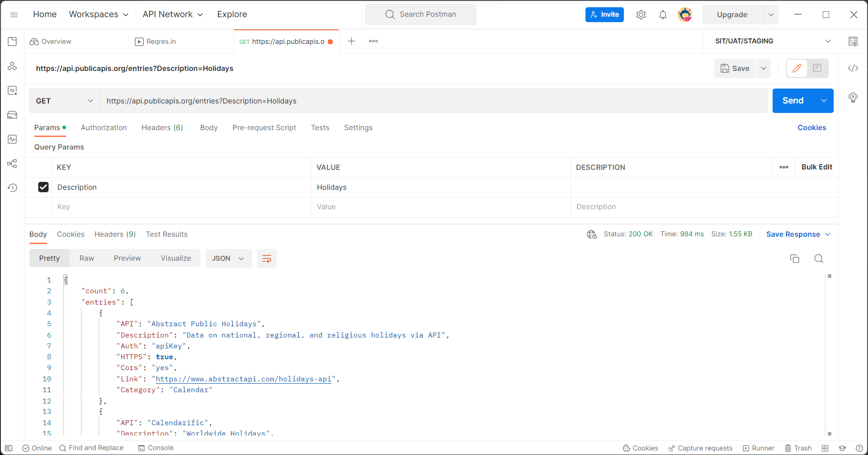Screen dimensions: 868x455
Task: Uncheck the Description query param checkbox
Action: 43,187
